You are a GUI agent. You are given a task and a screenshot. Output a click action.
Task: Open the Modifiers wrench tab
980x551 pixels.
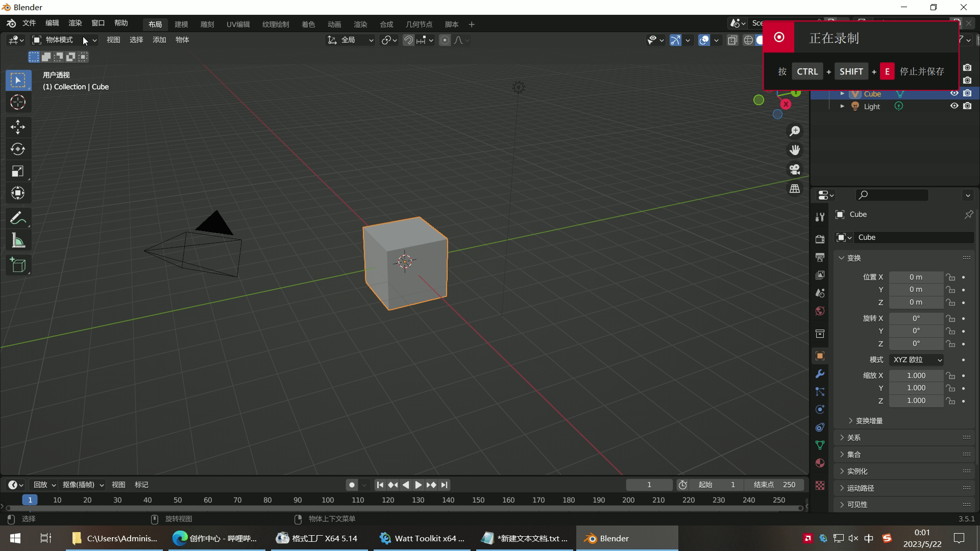click(820, 373)
